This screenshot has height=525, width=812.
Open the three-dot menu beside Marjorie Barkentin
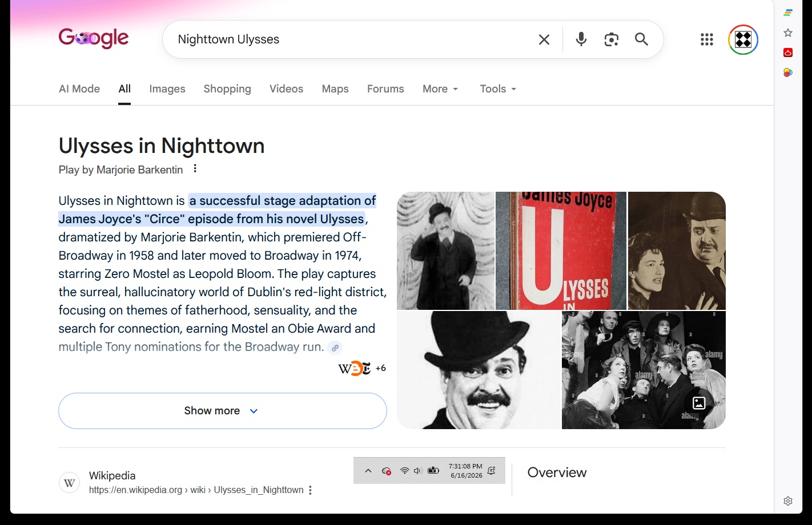pos(195,169)
